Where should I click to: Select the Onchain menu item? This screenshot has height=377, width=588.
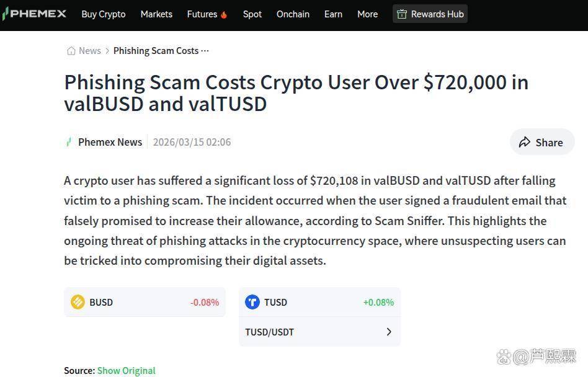coord(293,14)
